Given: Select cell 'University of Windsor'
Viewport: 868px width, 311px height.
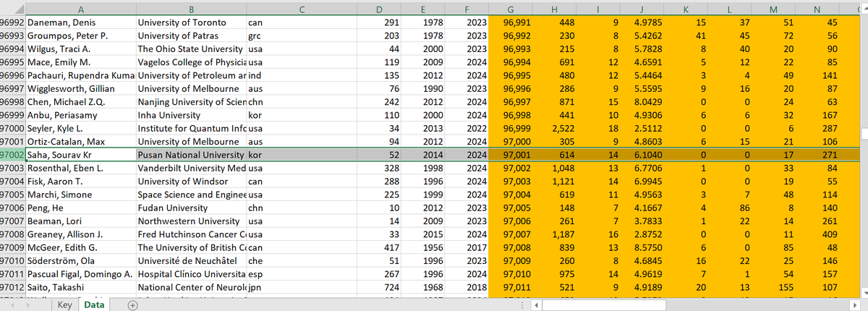Looking at the screenshot, I should click(x=190, y=181).
